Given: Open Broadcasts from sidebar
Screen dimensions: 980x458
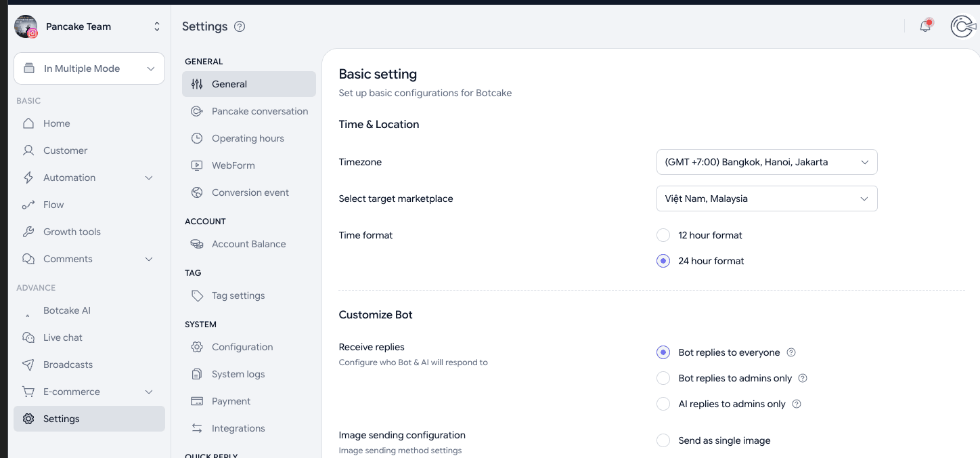Looking at the screenshot, I should coord(89,365).
